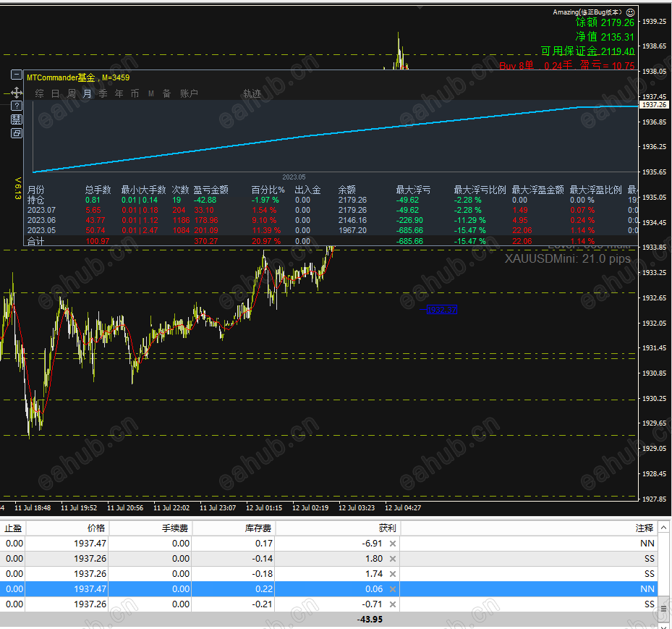Click the V6.13 version label
672x629 pixels.
(x=17, y=189)
